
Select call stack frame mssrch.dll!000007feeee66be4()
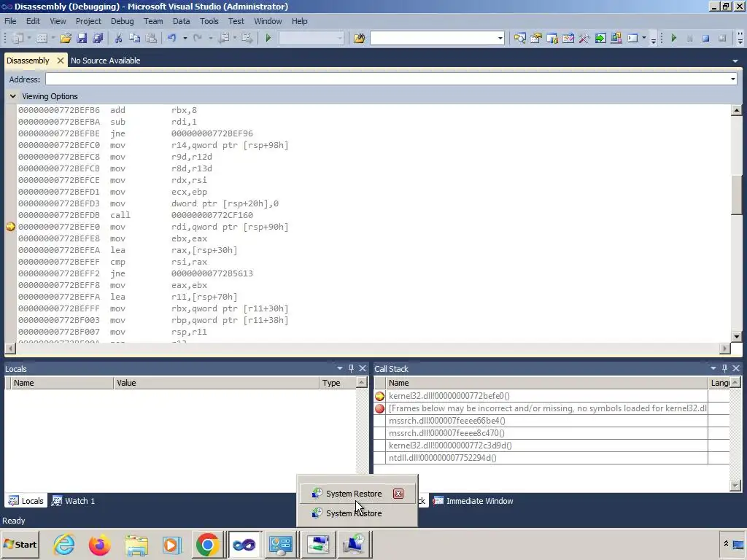click(548, 421)
